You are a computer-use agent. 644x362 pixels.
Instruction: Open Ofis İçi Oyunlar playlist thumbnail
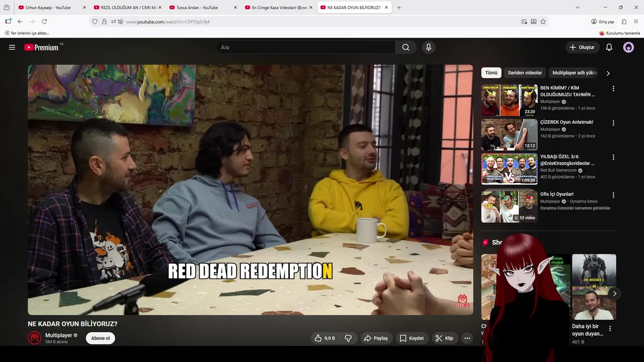(x=509, y=206)
